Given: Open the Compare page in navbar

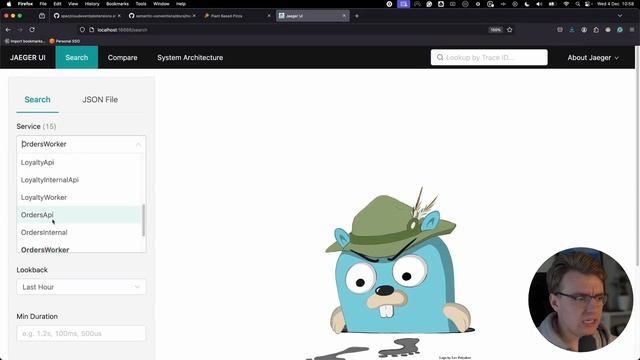Looking at the screenshot, I should (x=122, y=58).
